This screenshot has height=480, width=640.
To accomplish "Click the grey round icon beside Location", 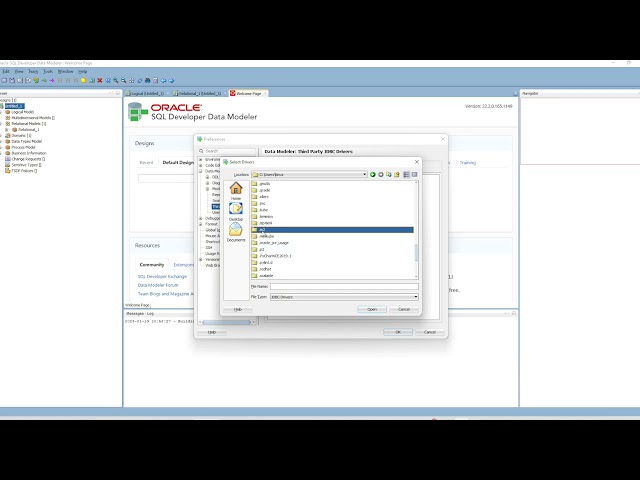I will point(380,175).
